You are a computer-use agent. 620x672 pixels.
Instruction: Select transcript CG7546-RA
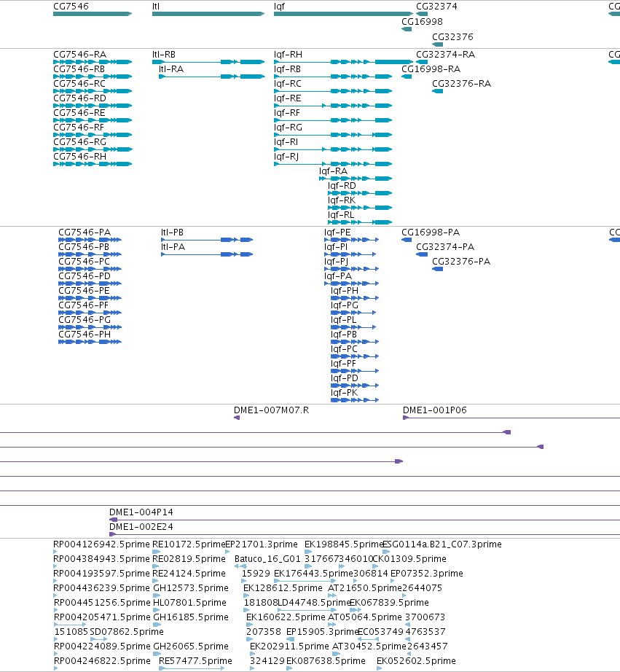tap(92, 62)
